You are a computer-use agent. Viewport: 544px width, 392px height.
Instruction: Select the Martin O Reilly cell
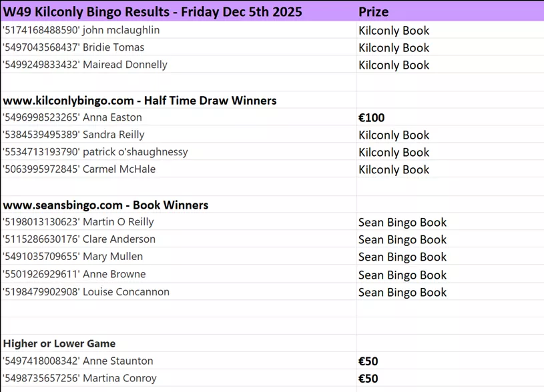(79, 222)
